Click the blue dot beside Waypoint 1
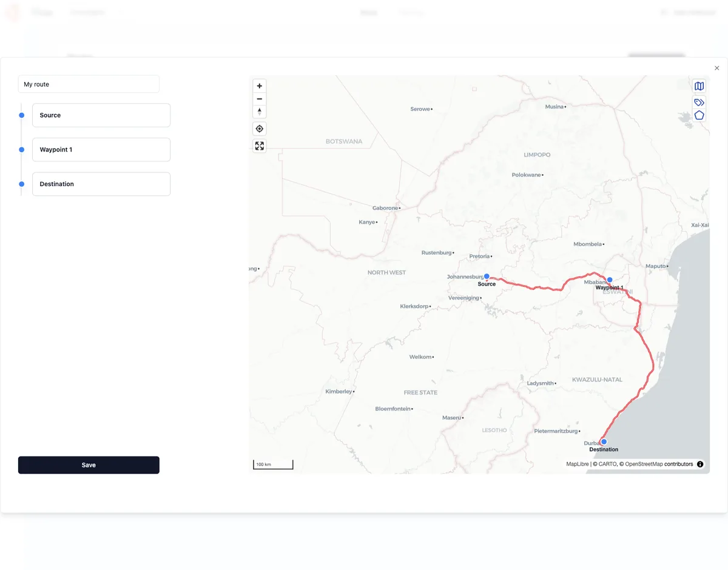The image size is (728, 570). tap(21, 149)
